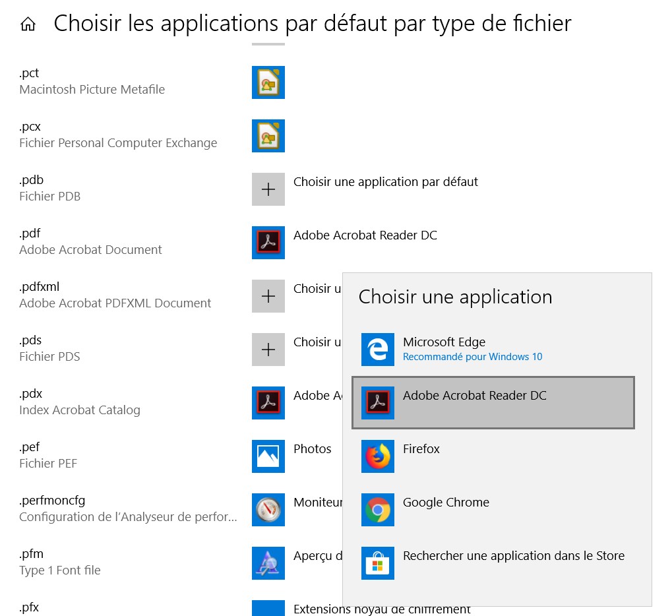Click the Adobe icon next to .pdf
This screenshot has height=616, width=672.
tap(268, 243)
